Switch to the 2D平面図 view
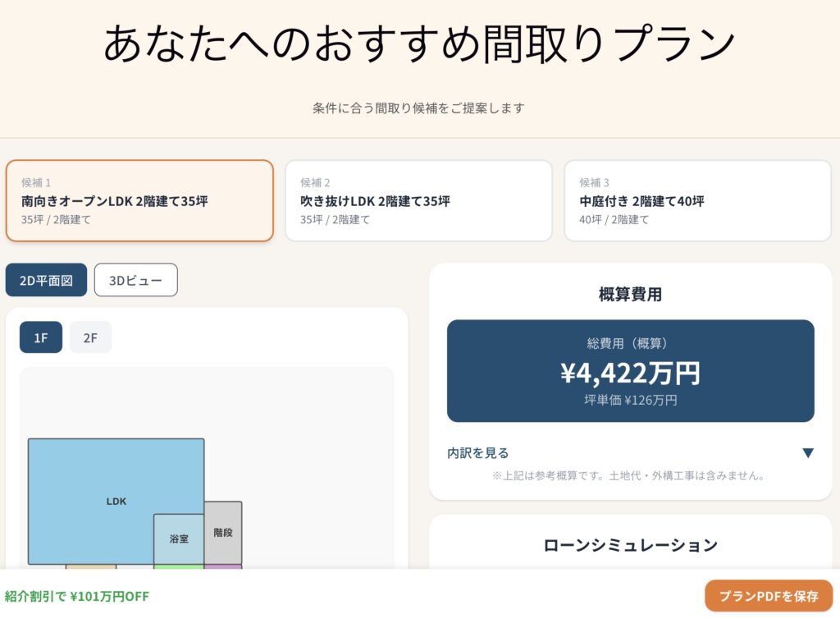This screenshot has height=619, width=840. [46, 280]
